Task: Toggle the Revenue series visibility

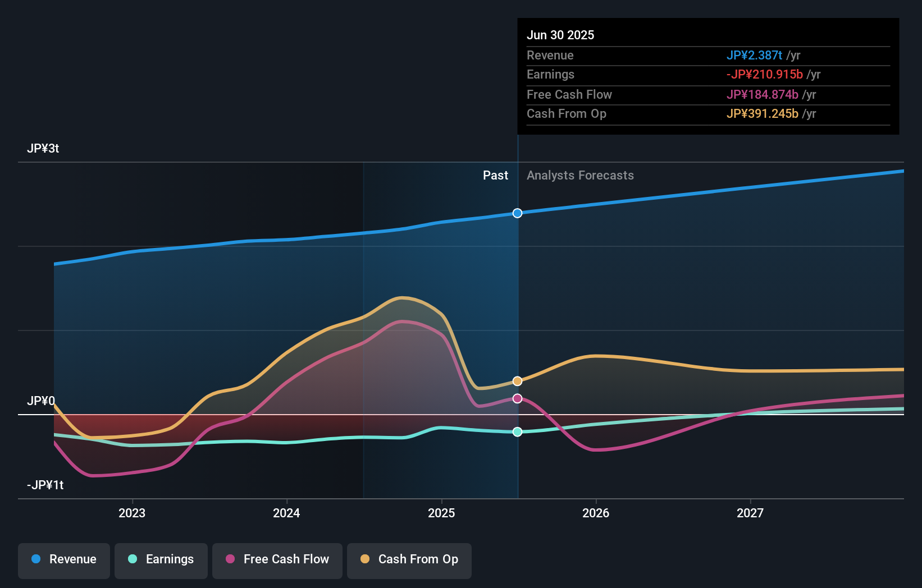Action: click(x=63, y=559)
